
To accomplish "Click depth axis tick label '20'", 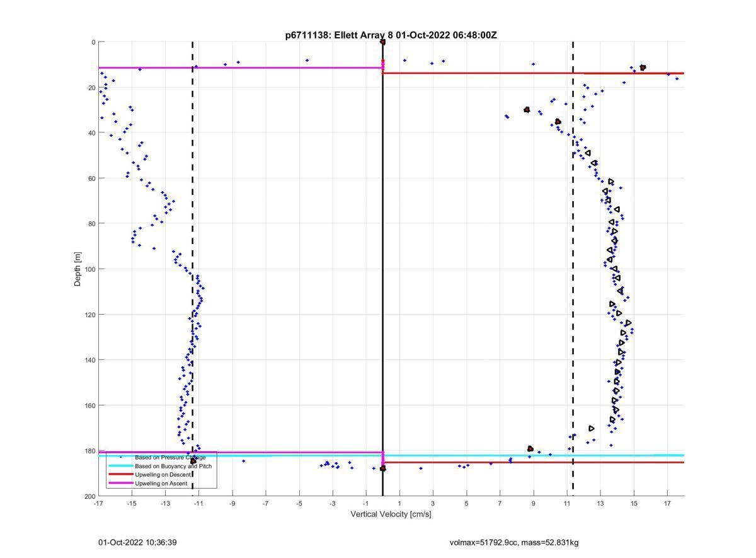I will point(91,88).
